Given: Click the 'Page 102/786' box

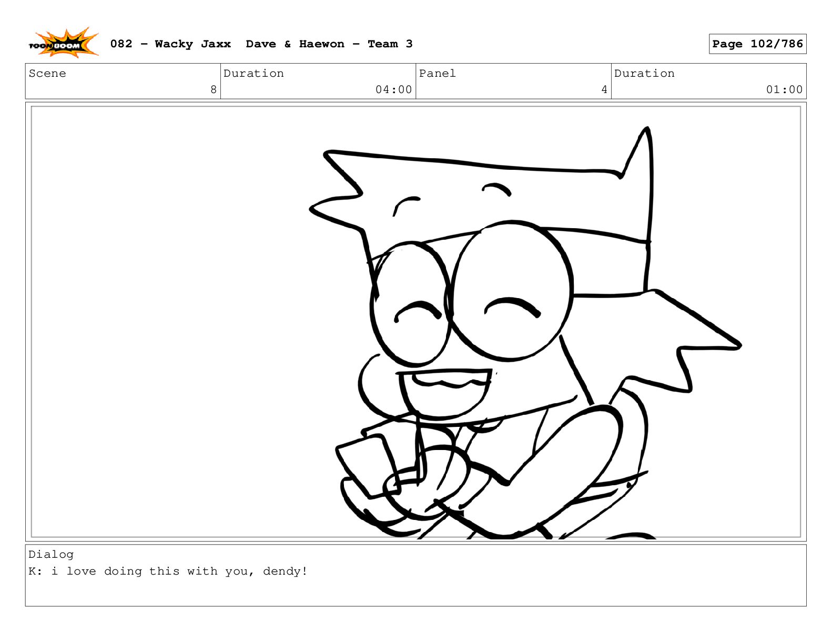Looking at the screenshot, I should (757, 44).
